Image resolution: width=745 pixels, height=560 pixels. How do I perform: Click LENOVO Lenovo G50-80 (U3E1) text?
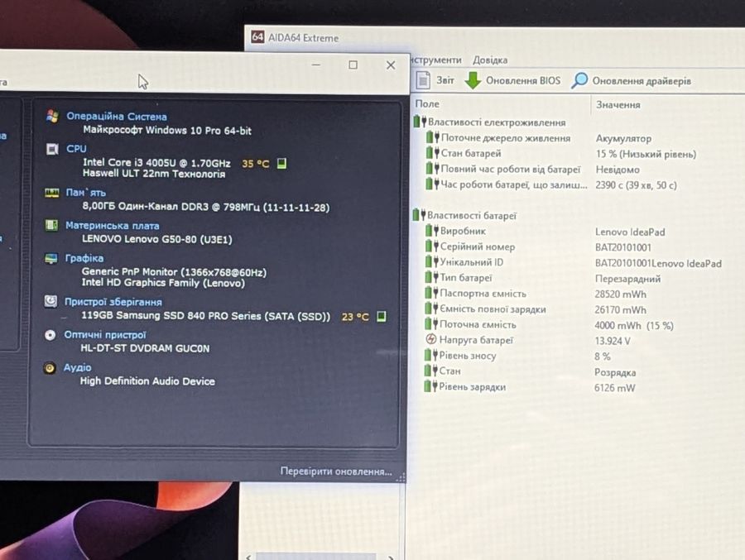pyautogui.click(x=156, y=239)
